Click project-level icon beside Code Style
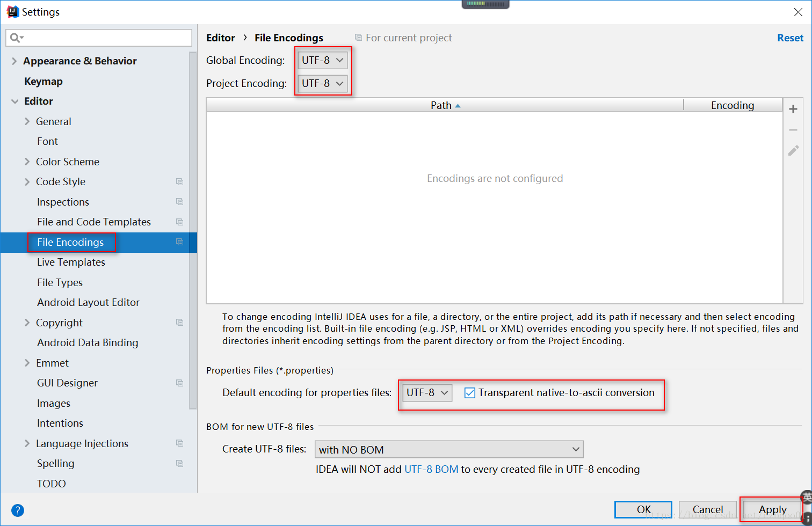 pyautogui.click(x=180, y=182)
